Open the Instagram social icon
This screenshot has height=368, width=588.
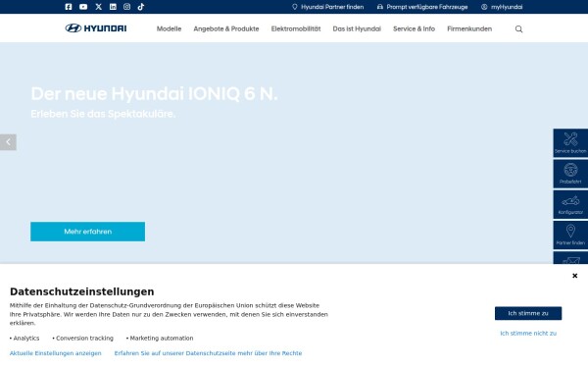pyautogui.click(x=126, y=7)
